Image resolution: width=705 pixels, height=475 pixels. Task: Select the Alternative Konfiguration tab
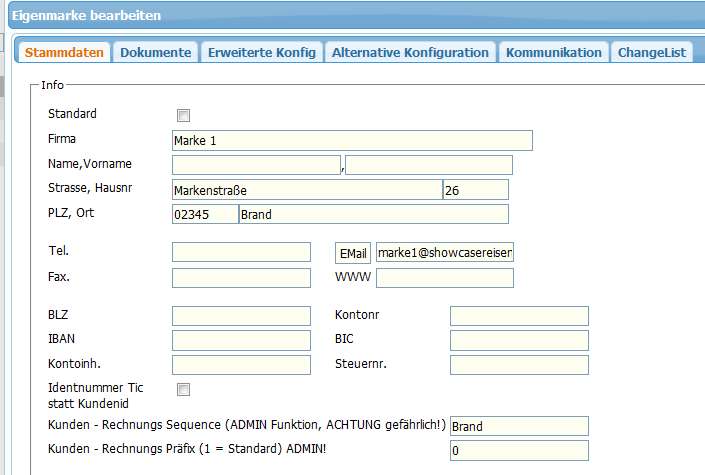pyautogui.click(x=410, y=52)
